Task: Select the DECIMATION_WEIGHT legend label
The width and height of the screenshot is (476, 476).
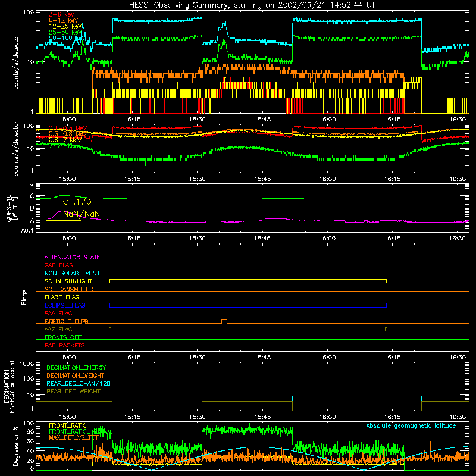Action: pos(76,376)
